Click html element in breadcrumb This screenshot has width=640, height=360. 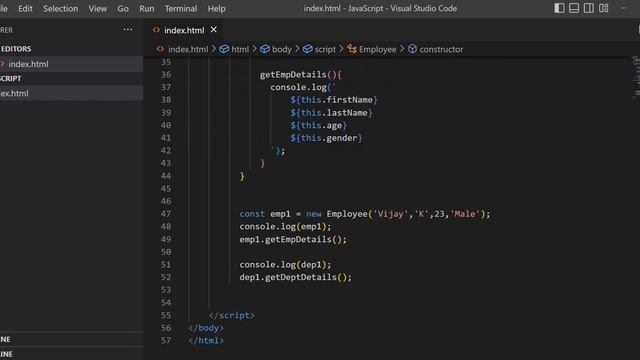pyautogui.click(x=240, y=49)
